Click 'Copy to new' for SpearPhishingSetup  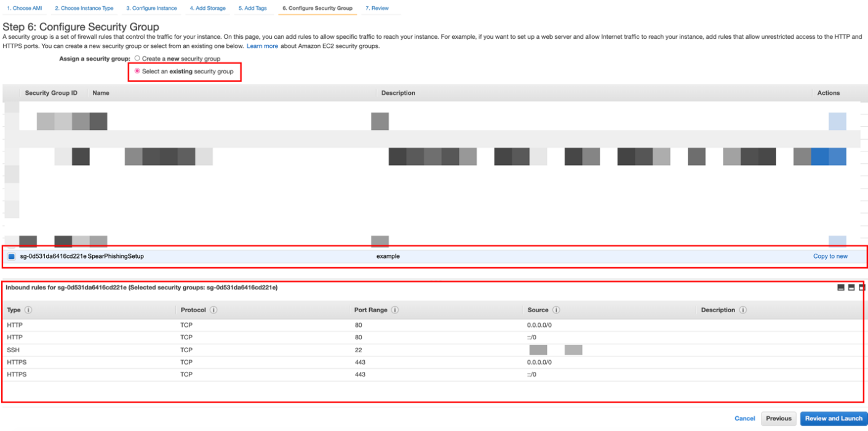tap(830, 256)
